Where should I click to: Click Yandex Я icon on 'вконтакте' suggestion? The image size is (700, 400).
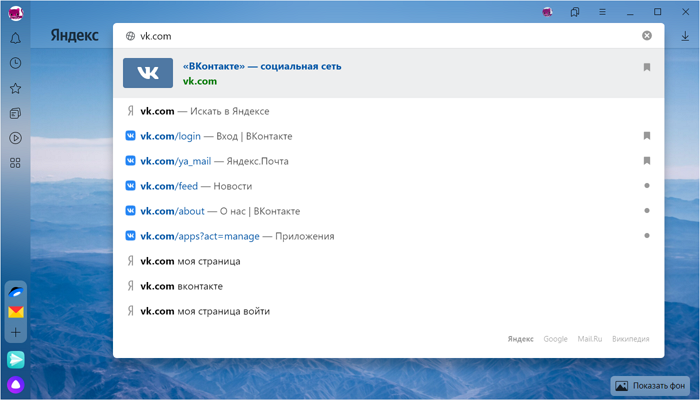[130, 286]
